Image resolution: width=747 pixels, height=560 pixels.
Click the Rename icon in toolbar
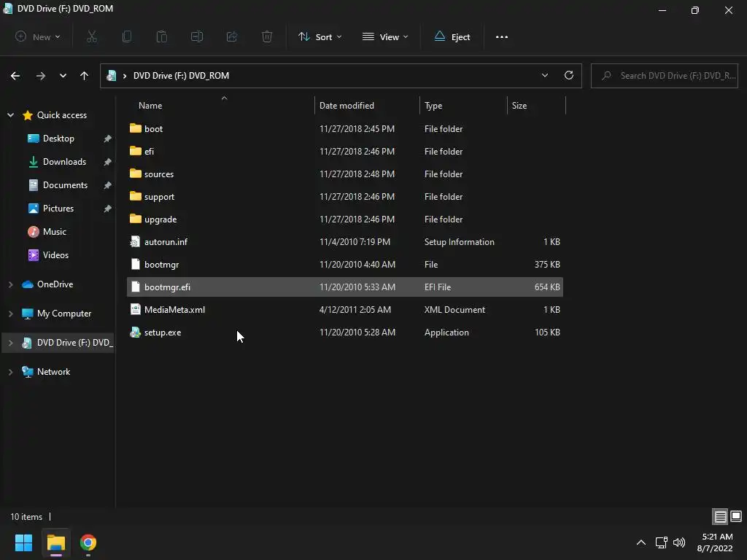coord(197,36)
